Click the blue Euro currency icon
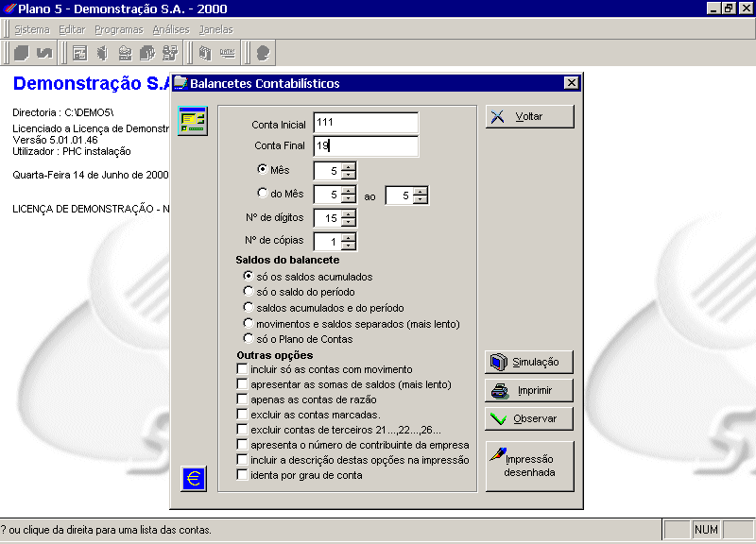Image resolution: width=756 pixels, height=544 pixels. click(194, 479)
